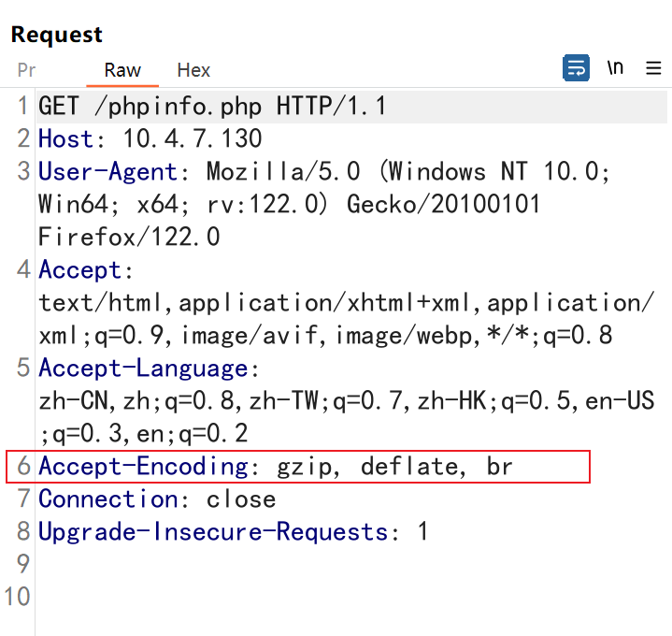672x636 pixels.
Task: Click the Upgrade-Insecure-Requests header
Action: 213,532
